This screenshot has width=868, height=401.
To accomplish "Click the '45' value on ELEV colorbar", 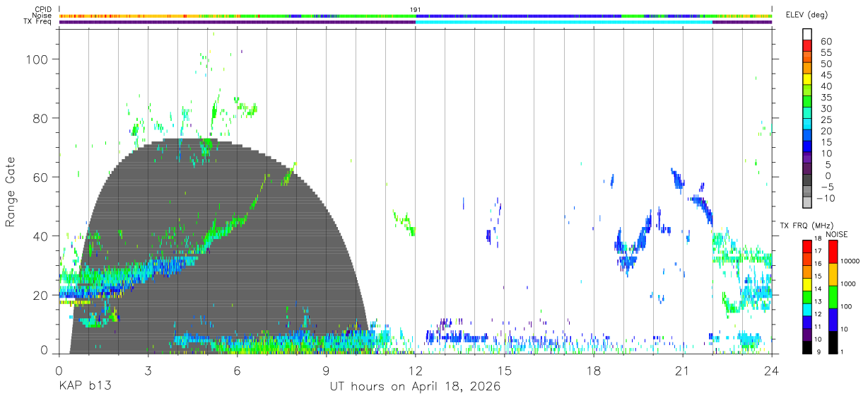I will 826,75.
